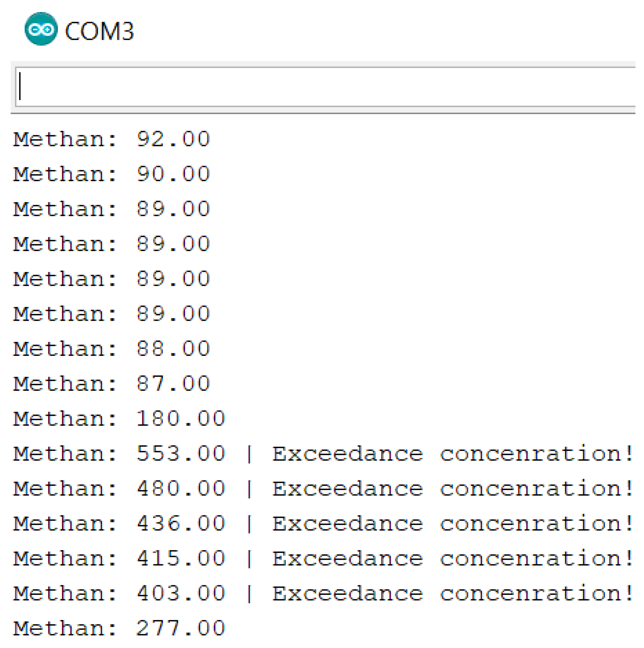The height and width of the screenshot is (648, 644).
Task: Click the Arduino logo icon in title bar
Action: (41, 29)
